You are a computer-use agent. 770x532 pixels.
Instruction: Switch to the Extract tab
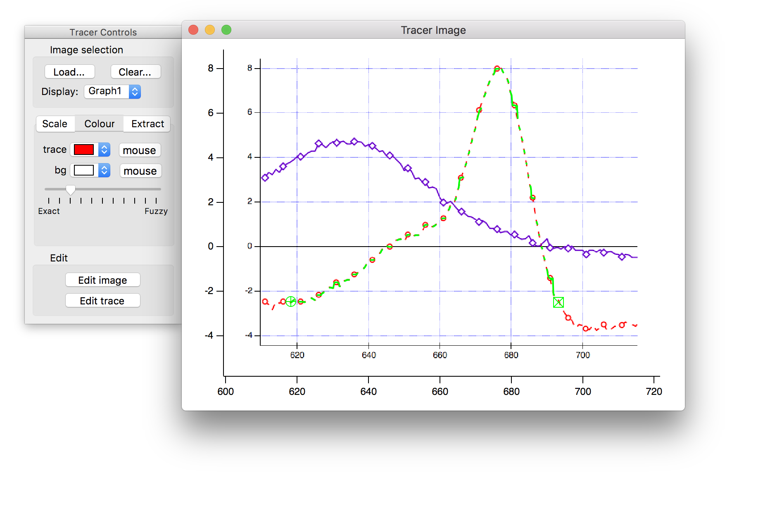pyautogui.click(x=147, y=124)
